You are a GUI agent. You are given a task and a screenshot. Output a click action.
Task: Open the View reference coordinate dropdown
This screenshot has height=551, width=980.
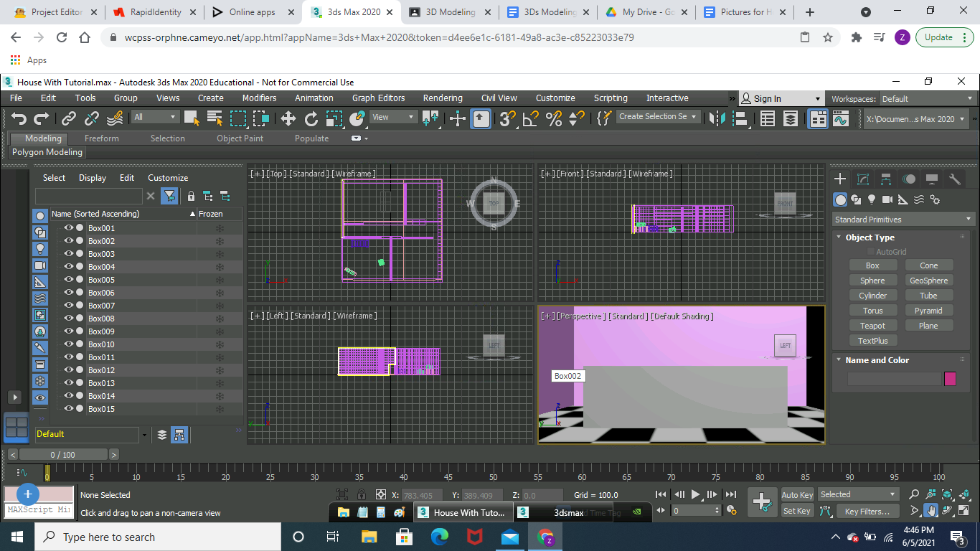[x=393, y=117]
